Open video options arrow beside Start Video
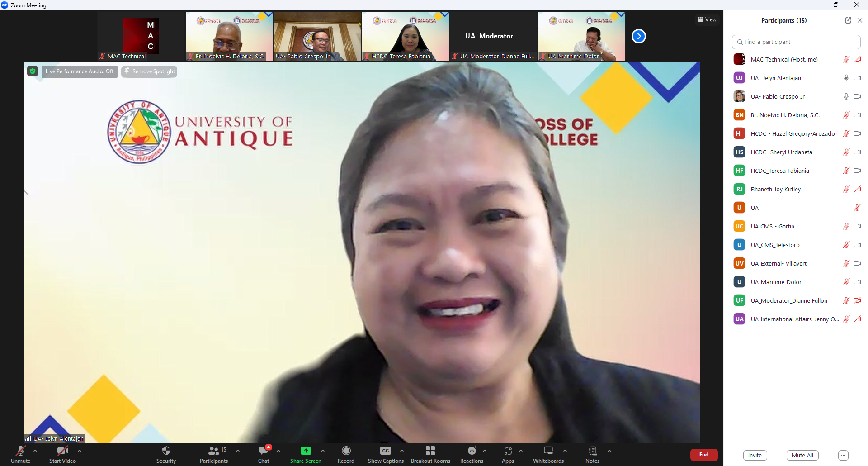Viewport: 868px width, 466px height. pyautogui.click(x=80, y=451)
